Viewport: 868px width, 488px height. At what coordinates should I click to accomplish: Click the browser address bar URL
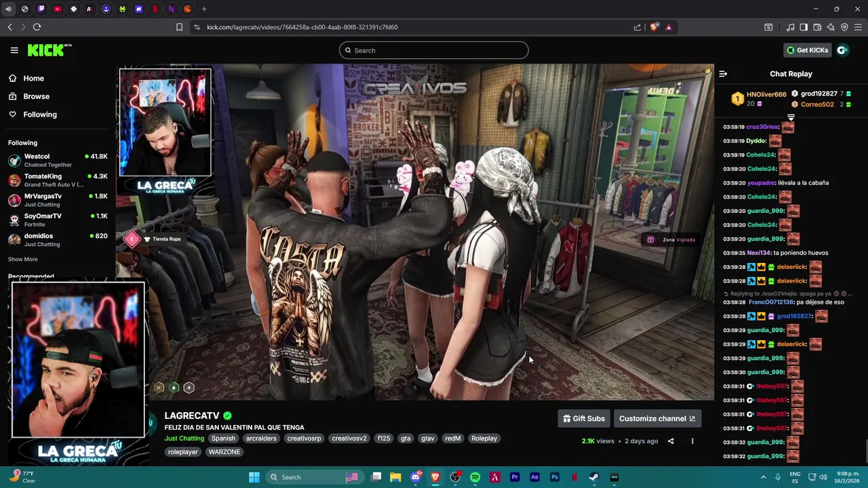(x=302, y=27)
